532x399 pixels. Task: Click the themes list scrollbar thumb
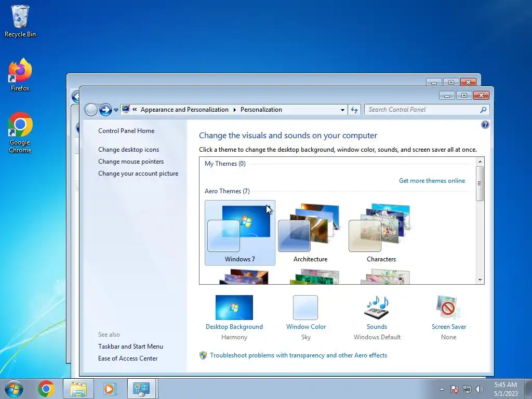click(x=480, y=183)
